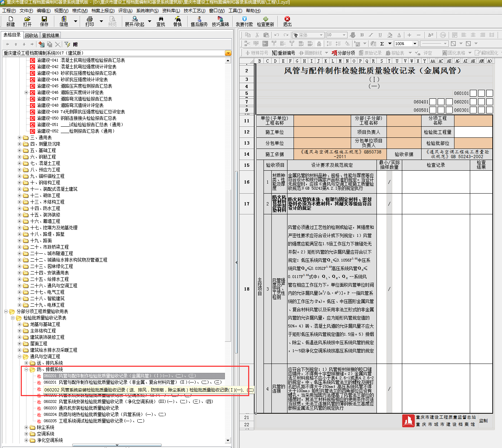This screenshot has width=502, height=448.
Task: Click the 检查更新 check update icon
Action: [265, 21]
